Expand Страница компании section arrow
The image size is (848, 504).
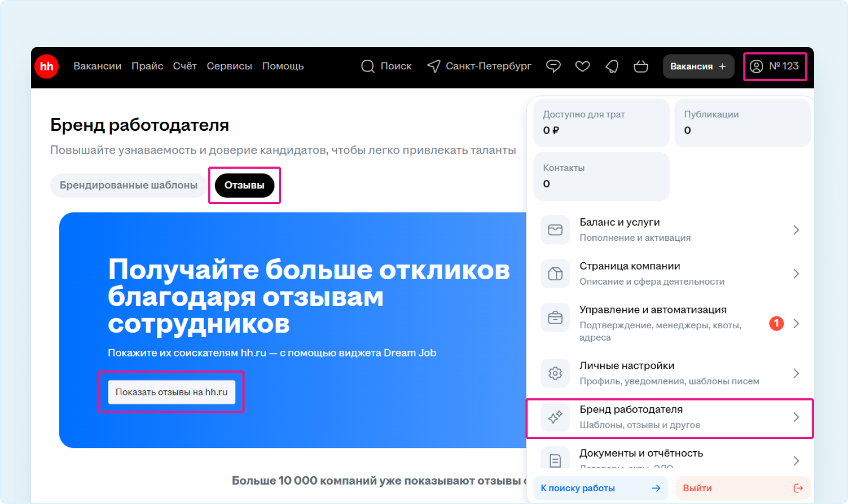[x=796, y=274]
